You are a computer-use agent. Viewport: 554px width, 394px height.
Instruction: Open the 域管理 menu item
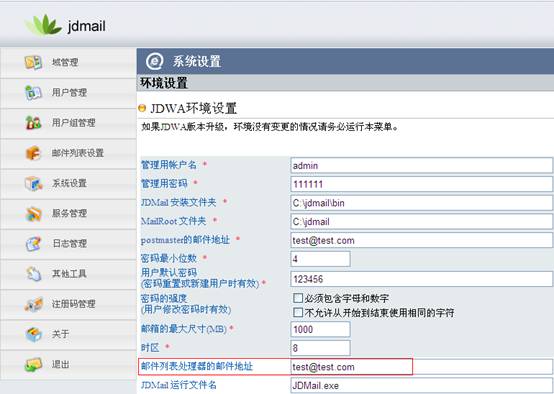pyautogui.click(x=68, y=63)
